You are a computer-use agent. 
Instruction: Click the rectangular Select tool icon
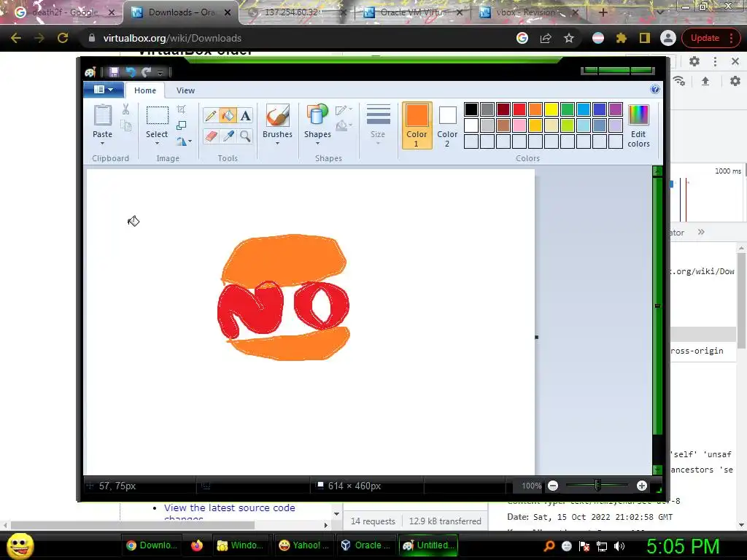pos(157,116)
